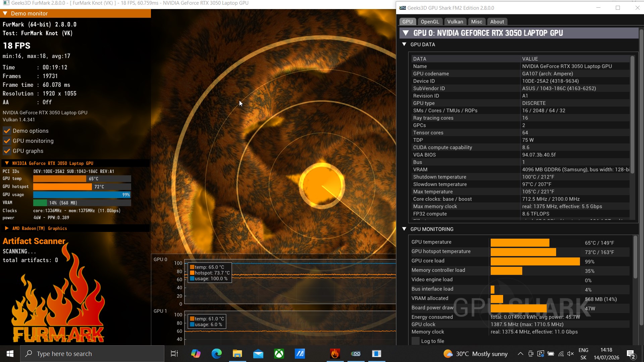This screenshot has height=362, width=644.
Task: Click the GPU temp bar in FurMark
Action: [82, 179]
